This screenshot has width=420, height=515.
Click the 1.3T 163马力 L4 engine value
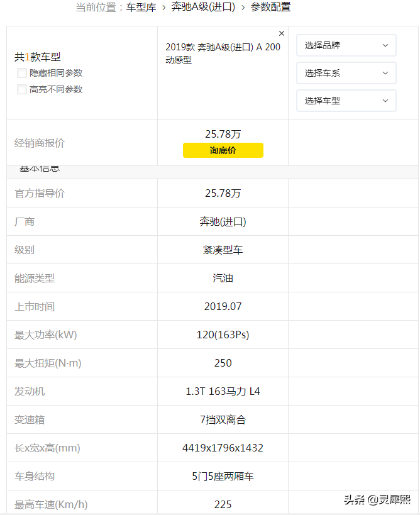tap(223, 392)
